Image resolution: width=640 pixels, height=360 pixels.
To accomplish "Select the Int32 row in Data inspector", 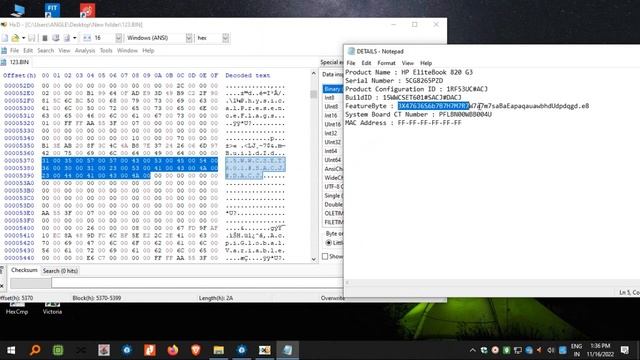I will [x=333, y=133].
